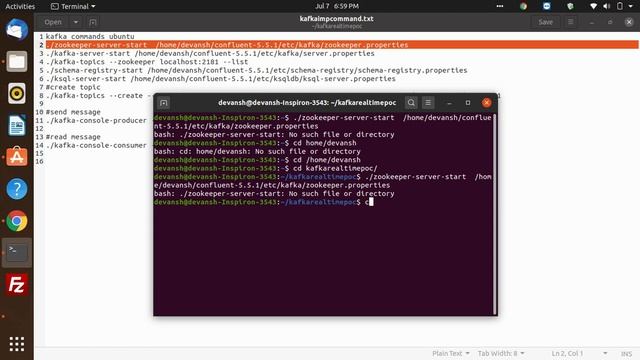Screen dimensions: 640x360
Task: Open LibreOffice Writer from the dock
Action: 17,125
